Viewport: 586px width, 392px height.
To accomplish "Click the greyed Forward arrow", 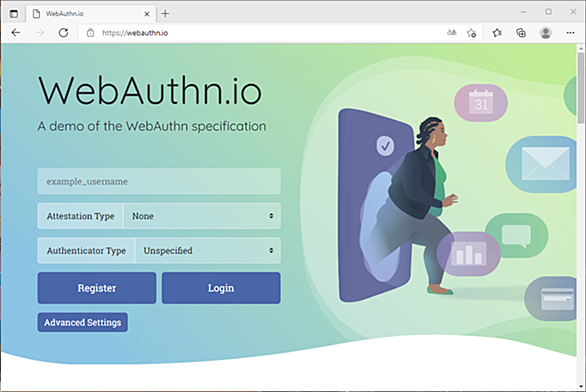I will coord(40,33).
